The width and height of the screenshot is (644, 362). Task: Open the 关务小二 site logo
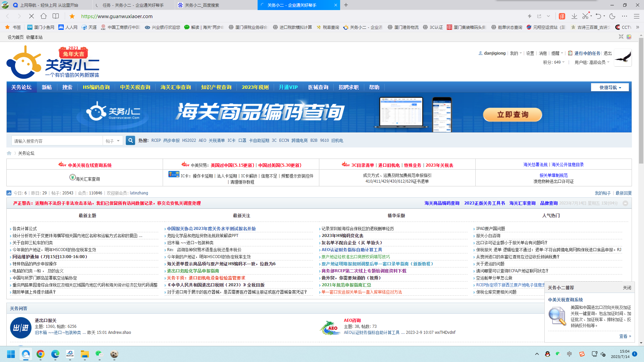pos(53,62)
